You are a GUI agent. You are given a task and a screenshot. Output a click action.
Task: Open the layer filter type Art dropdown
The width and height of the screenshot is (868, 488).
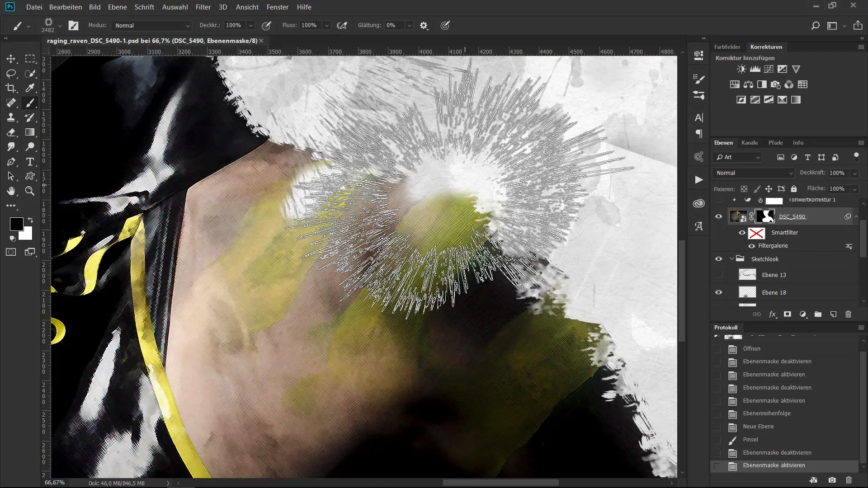(x=737, y=157)
